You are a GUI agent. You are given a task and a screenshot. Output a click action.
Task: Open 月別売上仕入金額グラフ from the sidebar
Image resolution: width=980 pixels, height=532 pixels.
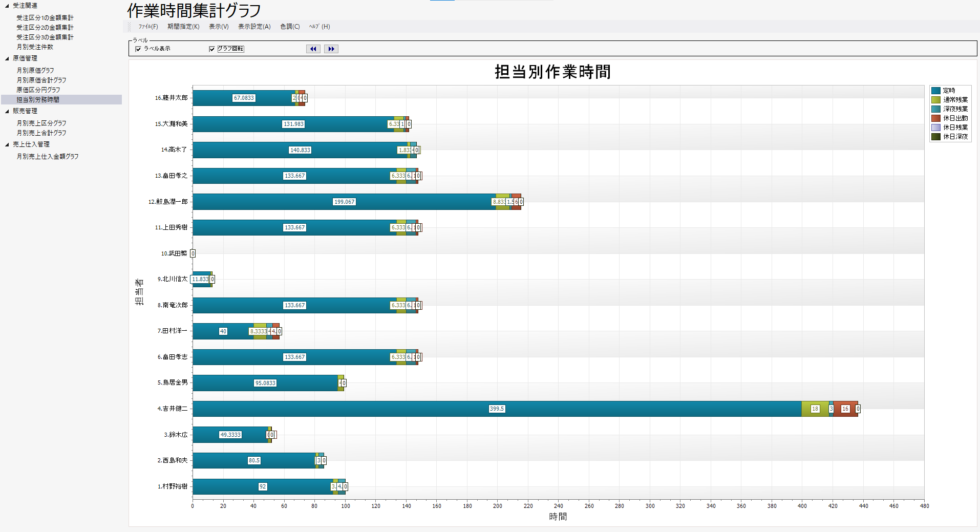pyautogui.click(x=48, y=157)
